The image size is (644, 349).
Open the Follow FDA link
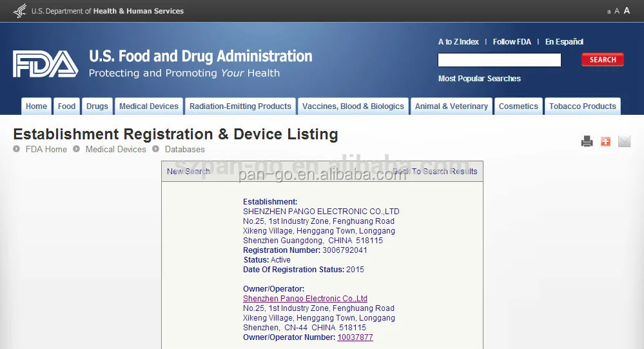point(512,42)
